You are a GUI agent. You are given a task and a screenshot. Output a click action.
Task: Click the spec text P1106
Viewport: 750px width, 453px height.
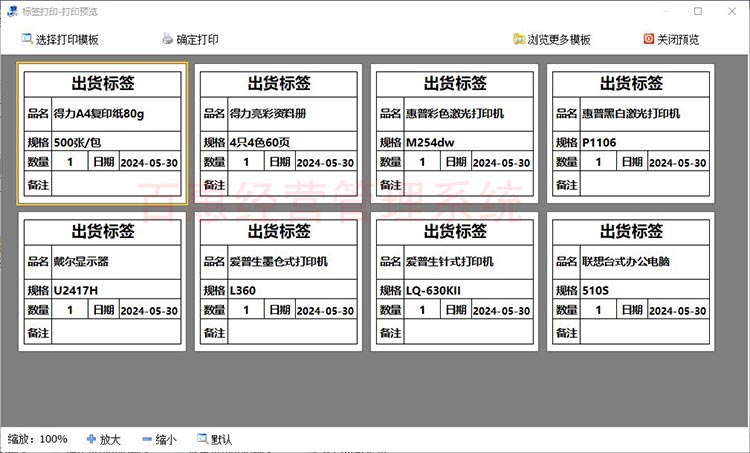599,142
